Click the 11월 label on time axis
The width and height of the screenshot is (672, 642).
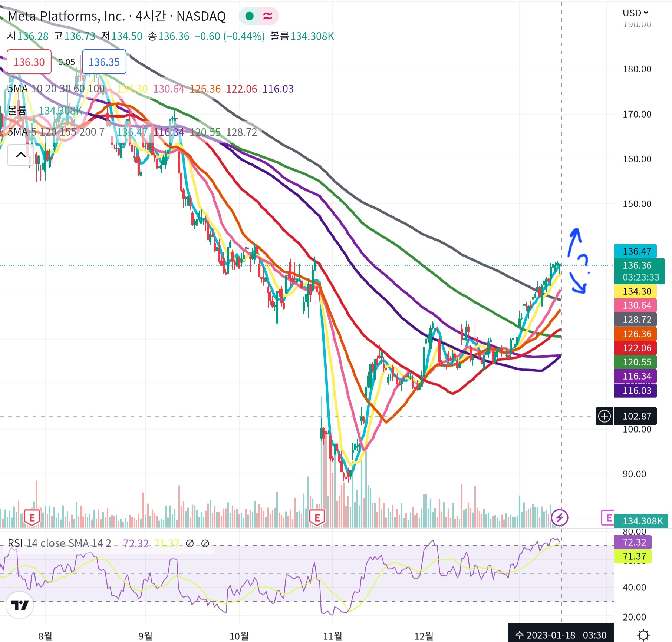click(333, 636)
